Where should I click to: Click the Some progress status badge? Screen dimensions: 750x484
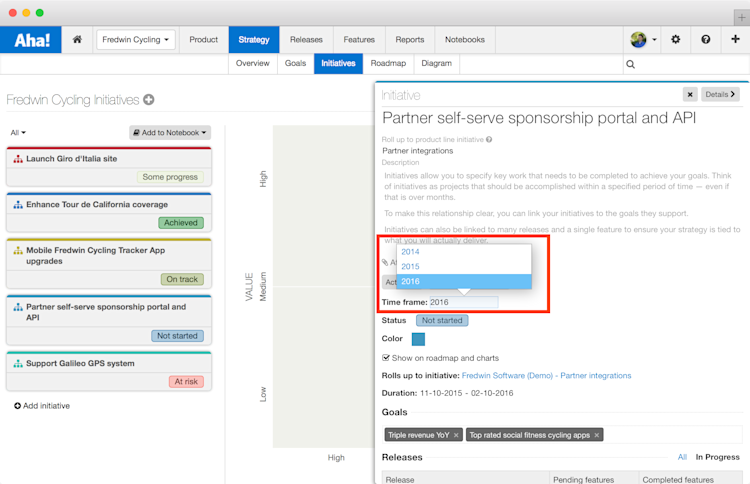point(170,177)
